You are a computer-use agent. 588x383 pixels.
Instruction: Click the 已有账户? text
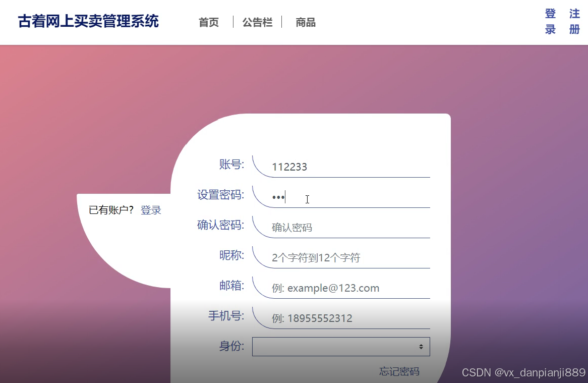coord(111,210)
